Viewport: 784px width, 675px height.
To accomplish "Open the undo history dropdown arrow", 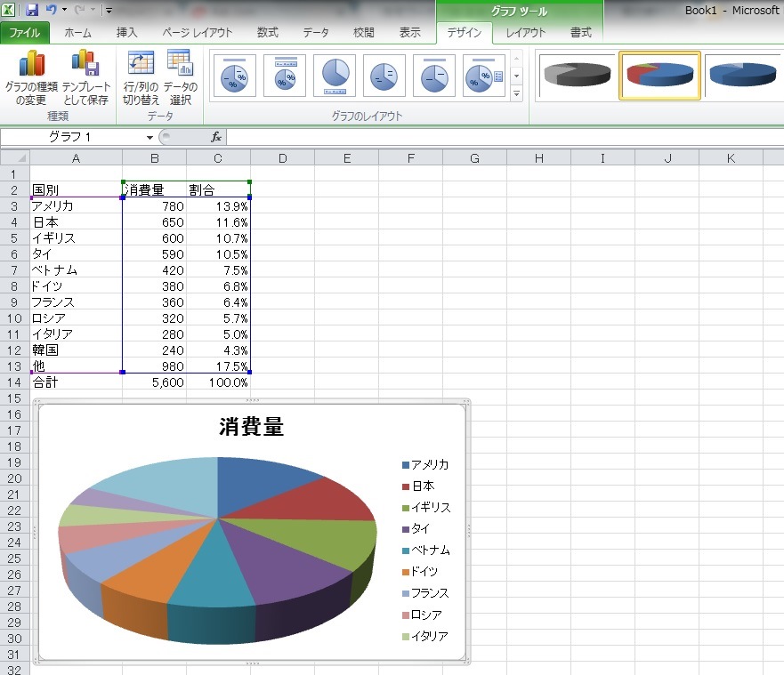I will pos(64,10).
